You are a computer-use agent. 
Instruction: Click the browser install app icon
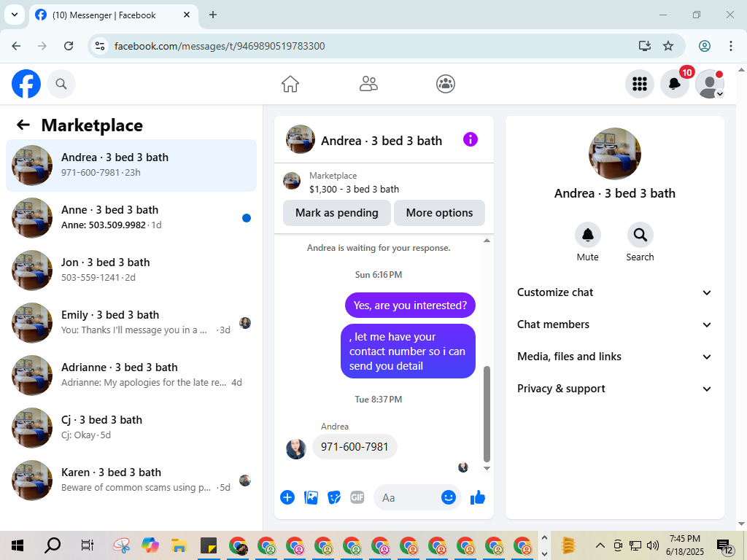click(x=645, y=46)
